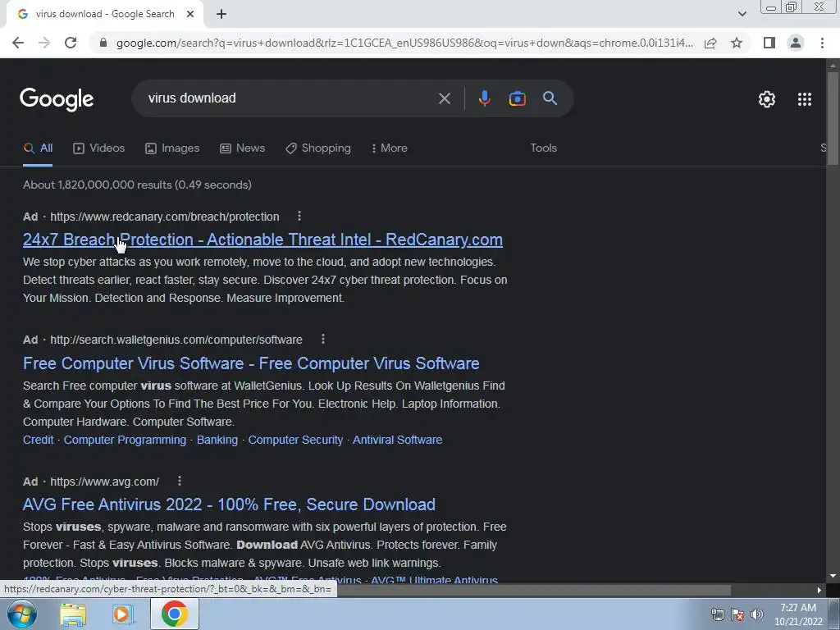This screenshot has height=630, width=840.
Task: Open the Chrome side panel icon
Action: coord(769,43)
